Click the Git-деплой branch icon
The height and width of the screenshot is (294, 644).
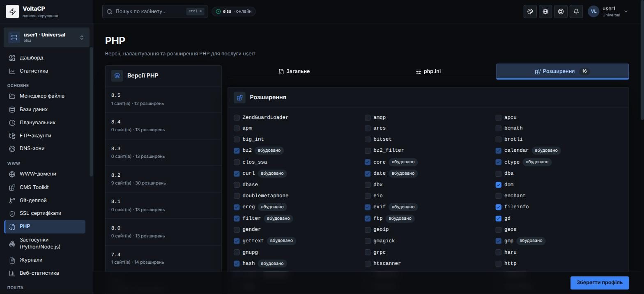tap(12, 201)
